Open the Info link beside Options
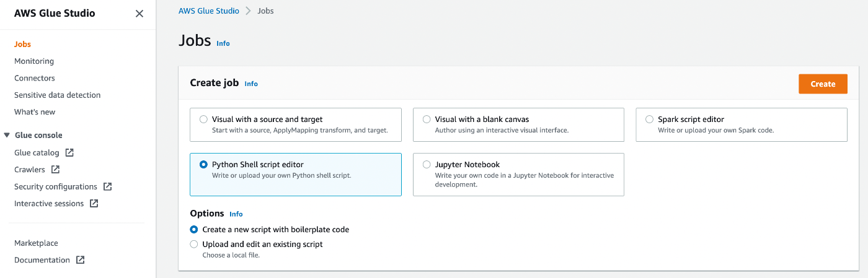 pos(236,214)
